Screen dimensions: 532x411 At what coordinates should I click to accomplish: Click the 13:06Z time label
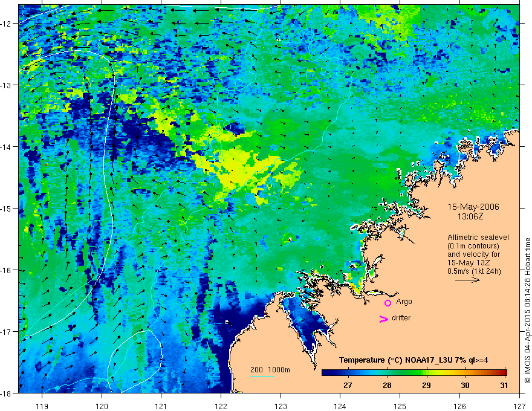click(x=470, y=216)
